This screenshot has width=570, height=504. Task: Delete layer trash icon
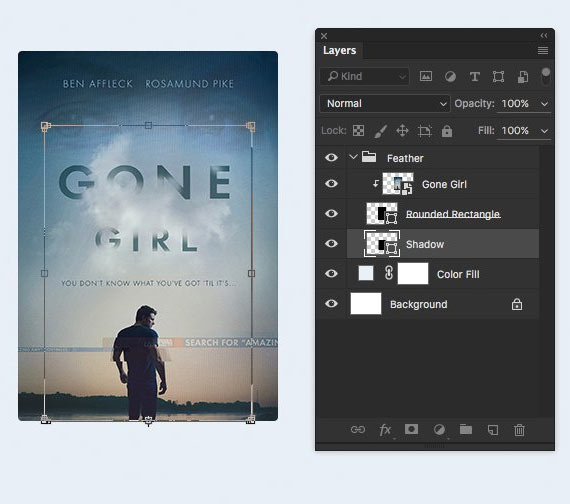[x=519, y=430]
